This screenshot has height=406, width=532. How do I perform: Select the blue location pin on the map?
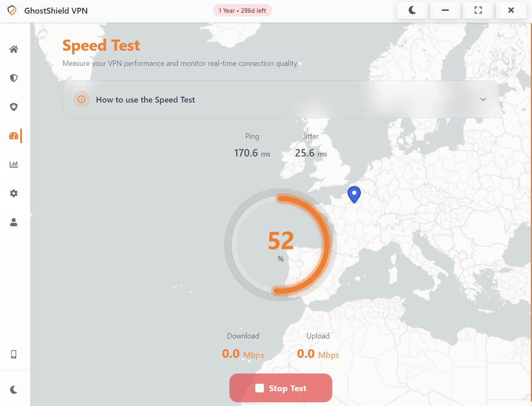pyautogui.click(x=354, y=194)
